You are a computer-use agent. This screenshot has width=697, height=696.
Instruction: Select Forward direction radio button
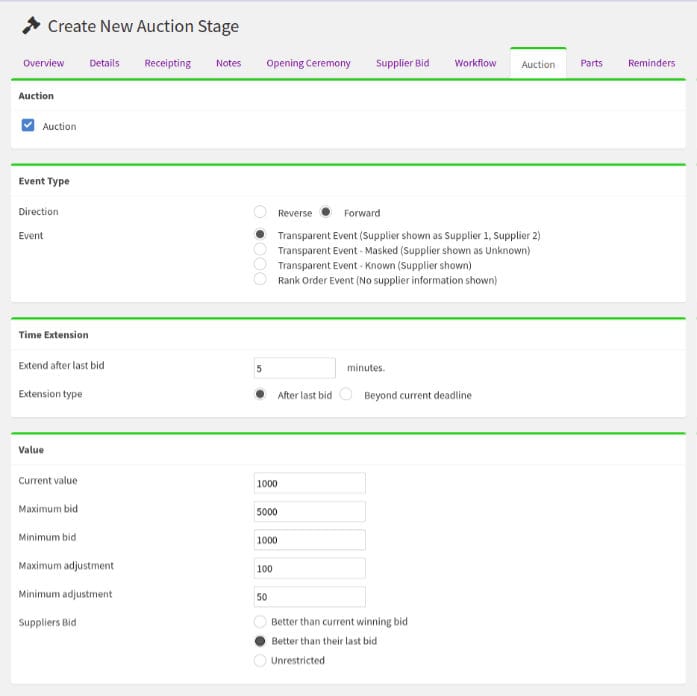coord(326,212)
